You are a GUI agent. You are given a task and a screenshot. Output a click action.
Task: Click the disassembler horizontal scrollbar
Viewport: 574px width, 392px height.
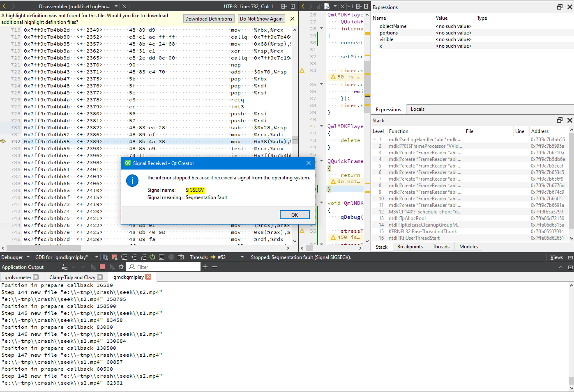(x=145, y=248)
